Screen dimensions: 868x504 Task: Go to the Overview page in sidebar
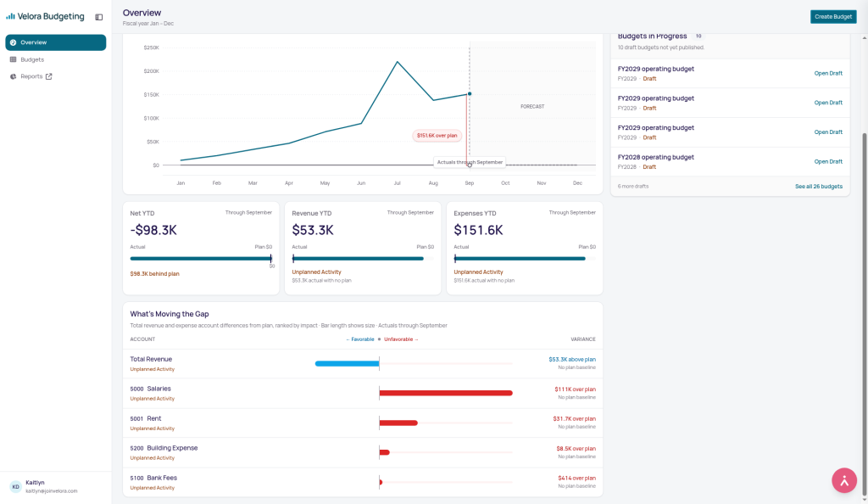55,42
